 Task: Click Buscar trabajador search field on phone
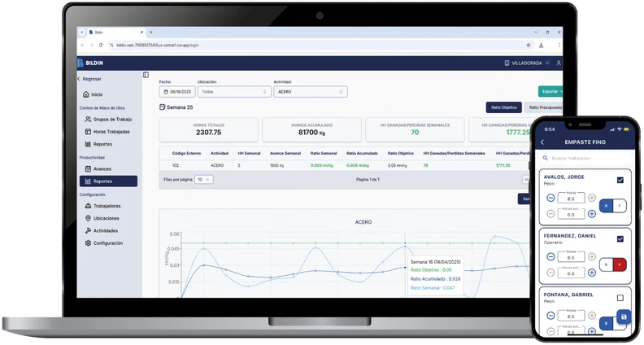585,158
